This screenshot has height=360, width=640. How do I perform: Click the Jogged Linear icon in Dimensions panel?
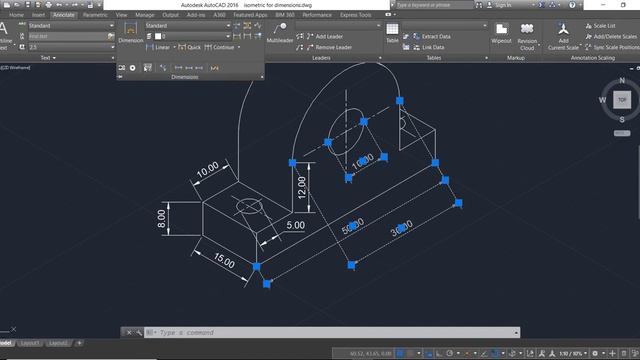pyautogui.click(x=258, y=26)
